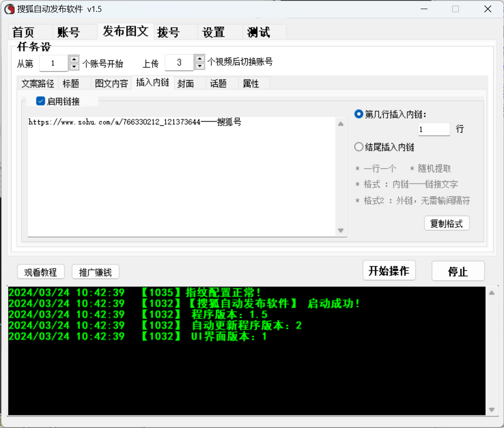Click hint text 格式2: 外链, 无需输间隔符
This screenshot has width=504, height=428.
412,201
